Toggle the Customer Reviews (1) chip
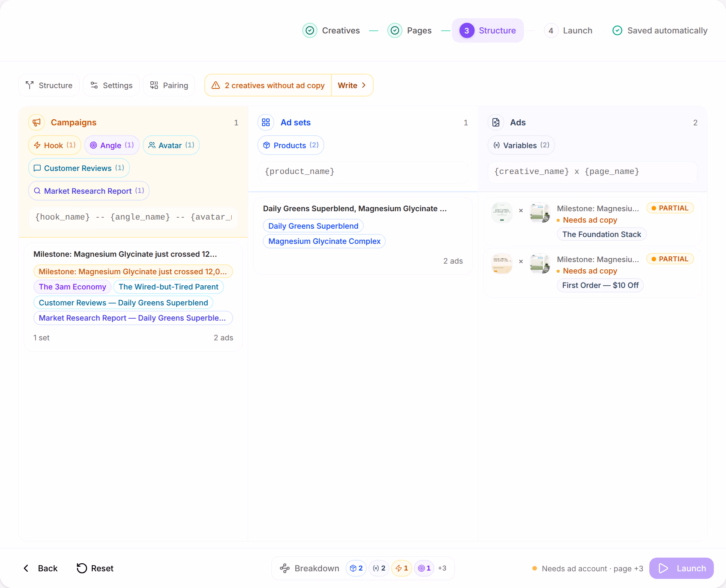Image resolution: width=726 pixels, height=588 pixels. (79, 168)
